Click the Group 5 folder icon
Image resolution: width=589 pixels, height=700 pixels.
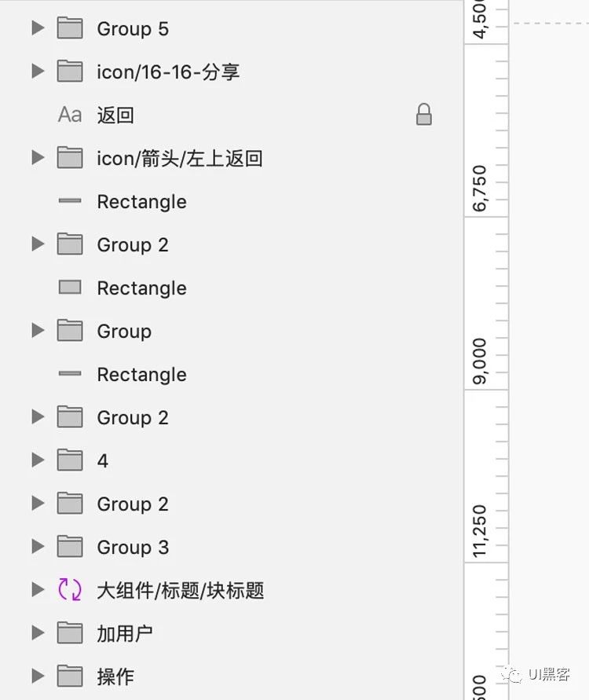click(x=70, y=29)
